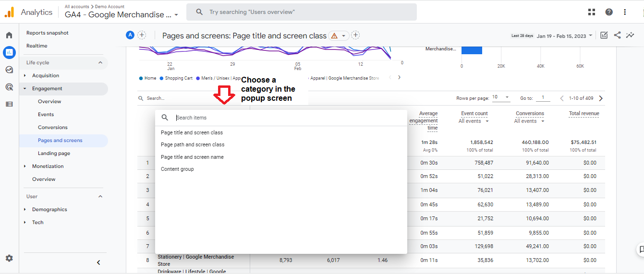Viewport: 644px width, 274px height.
Task: Open the Advertising icon in left rail
Action: [9, 87]
